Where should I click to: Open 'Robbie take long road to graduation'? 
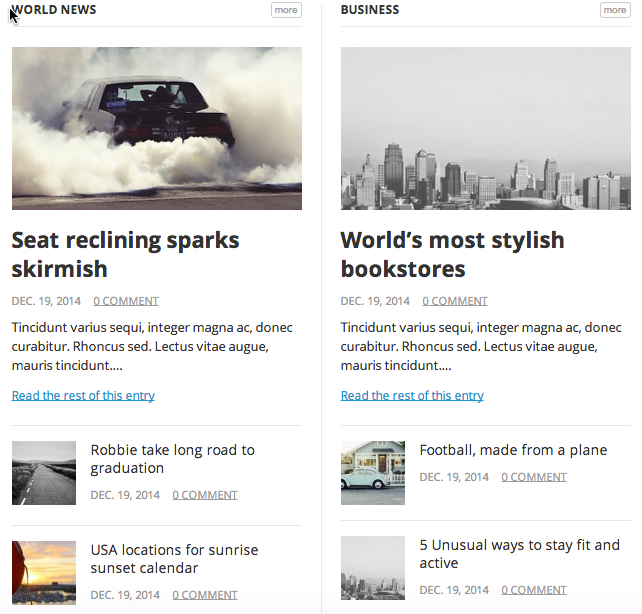[x=172, y=459]
